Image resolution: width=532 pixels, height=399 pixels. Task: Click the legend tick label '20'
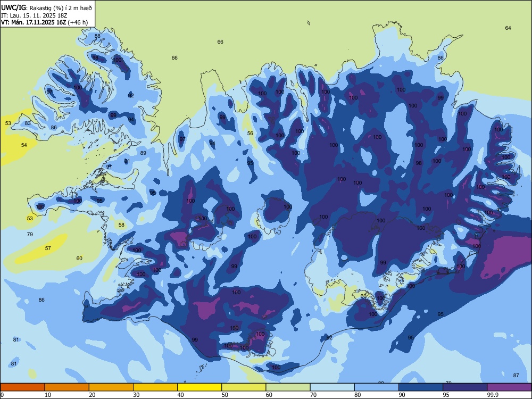[92, 395]
